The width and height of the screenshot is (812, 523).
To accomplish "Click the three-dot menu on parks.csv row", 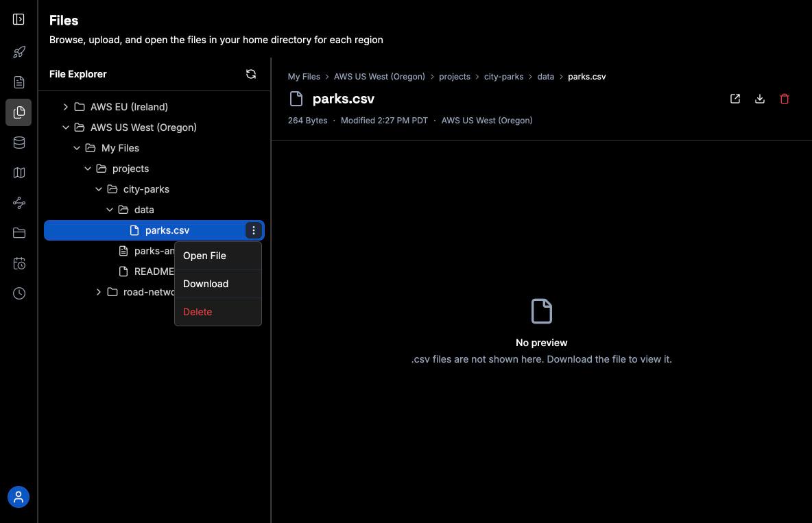I will pos(253,230).
